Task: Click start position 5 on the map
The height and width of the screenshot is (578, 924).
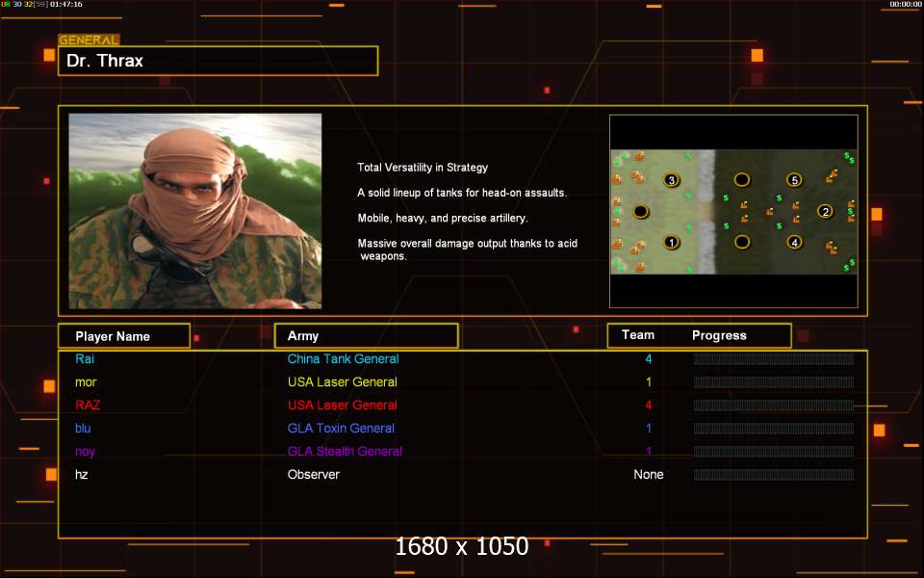Action: click(794, 180)
